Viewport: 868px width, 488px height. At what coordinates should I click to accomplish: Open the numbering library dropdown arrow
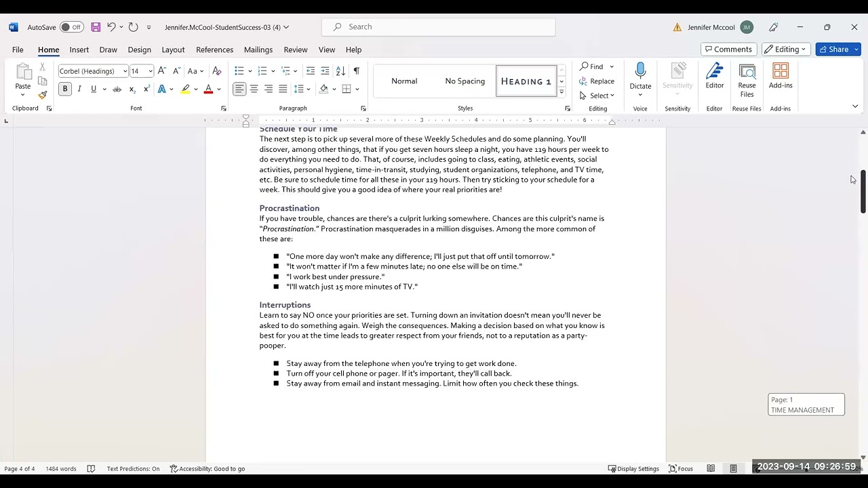pyautogui.click(x=273, y=71)
